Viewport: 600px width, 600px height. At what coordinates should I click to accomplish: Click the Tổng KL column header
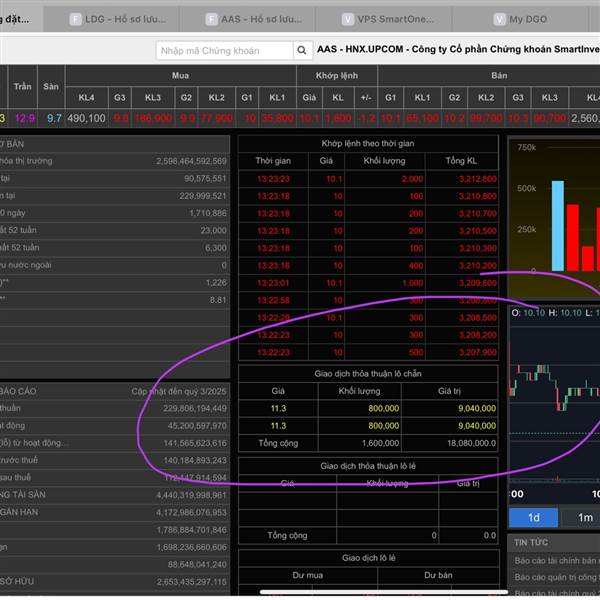[x=461, y=161]
